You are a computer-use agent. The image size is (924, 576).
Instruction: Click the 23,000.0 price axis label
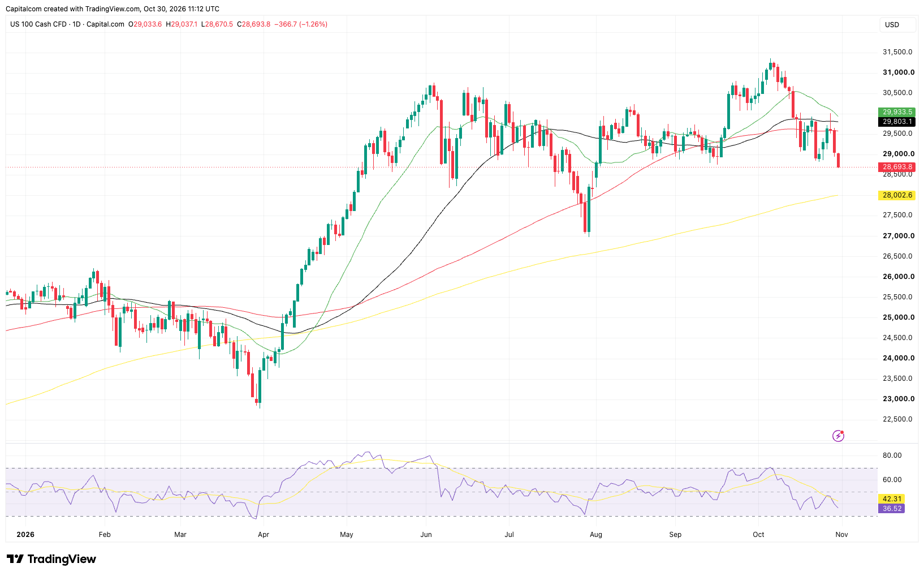(898, 399)
